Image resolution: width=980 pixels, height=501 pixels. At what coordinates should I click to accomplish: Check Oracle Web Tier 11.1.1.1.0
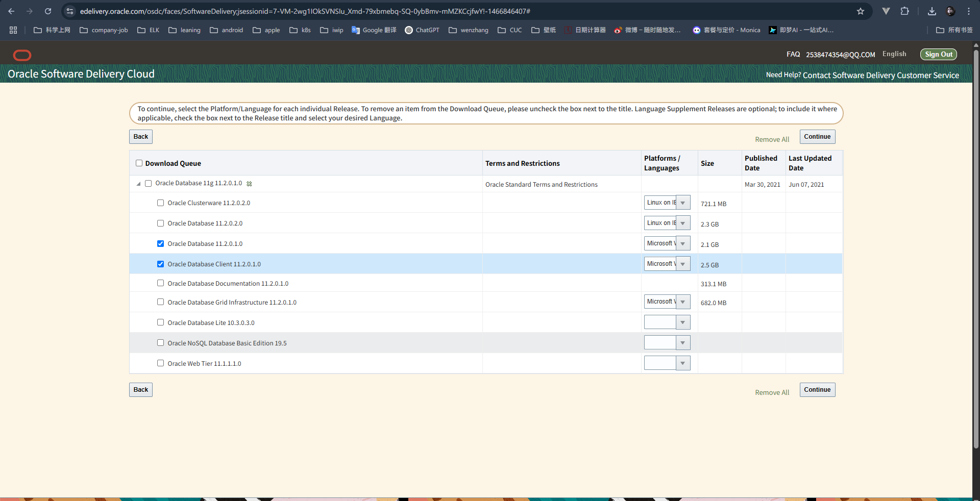click(160, 363)
